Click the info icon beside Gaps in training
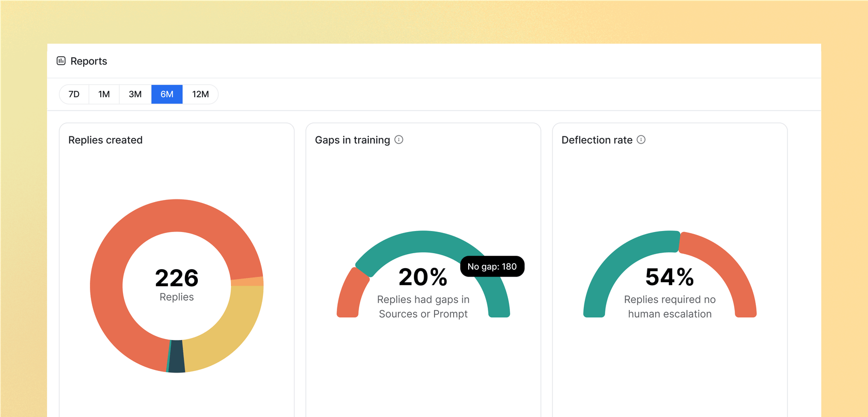 pos(399,140)
